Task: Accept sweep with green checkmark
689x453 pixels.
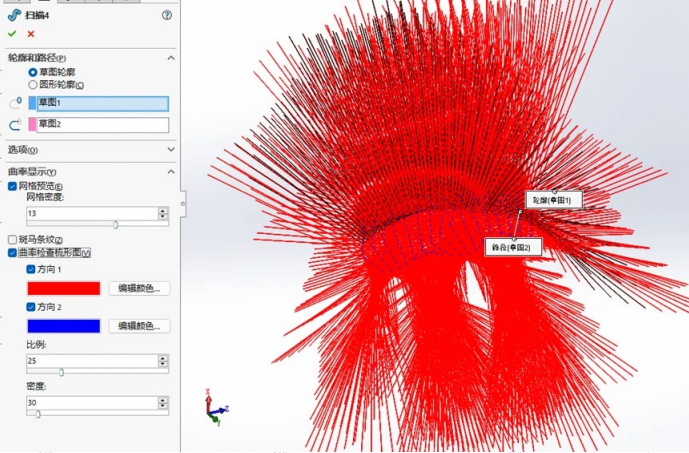Action: point(12,34)
